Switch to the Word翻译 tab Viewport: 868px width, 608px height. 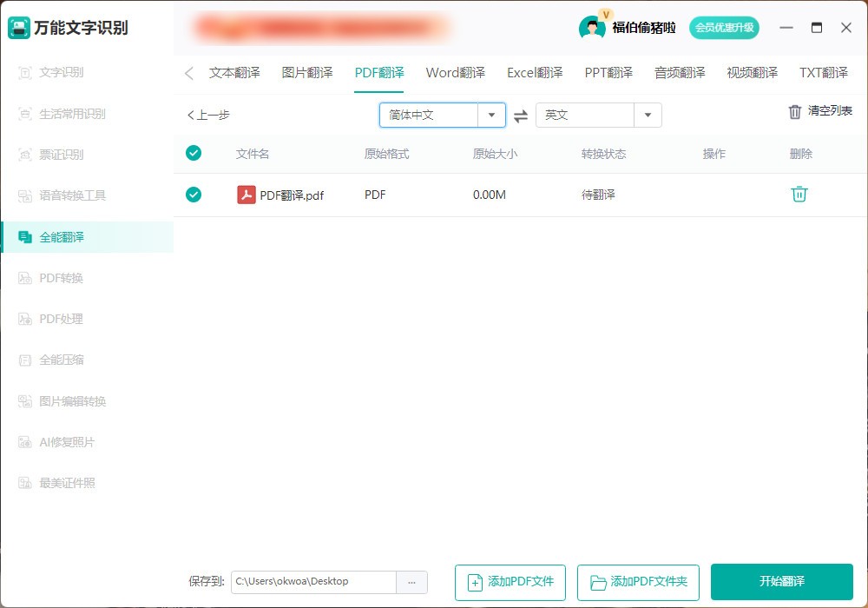[455, 73]
